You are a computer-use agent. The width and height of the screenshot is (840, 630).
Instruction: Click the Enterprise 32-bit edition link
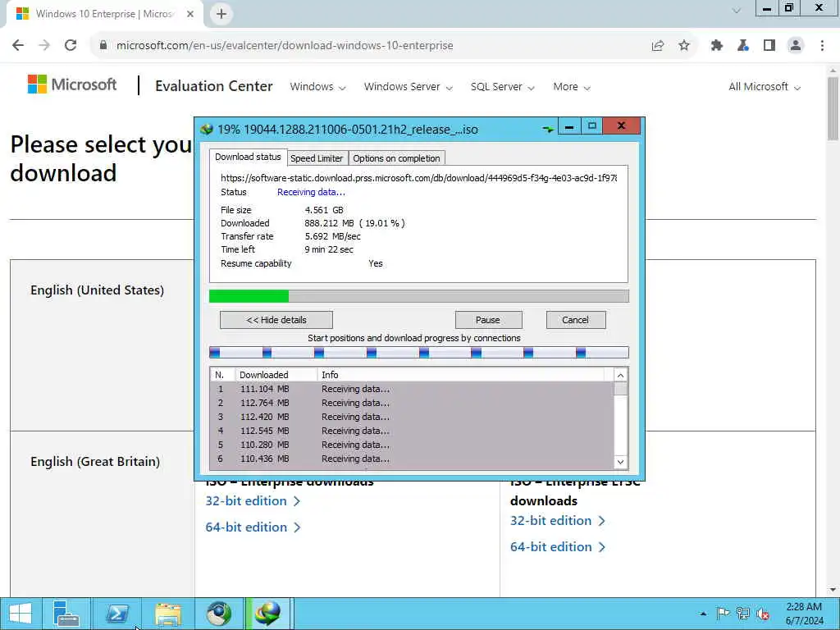coord(253,501)
